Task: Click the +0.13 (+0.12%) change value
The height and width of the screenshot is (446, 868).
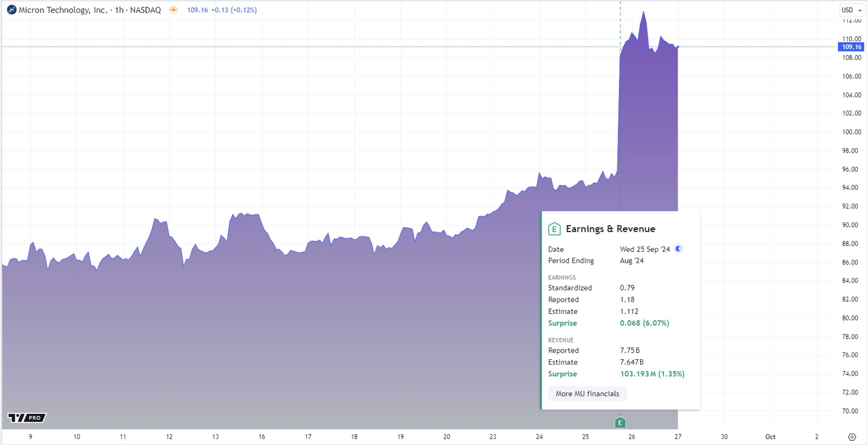Action: (234, 10)
